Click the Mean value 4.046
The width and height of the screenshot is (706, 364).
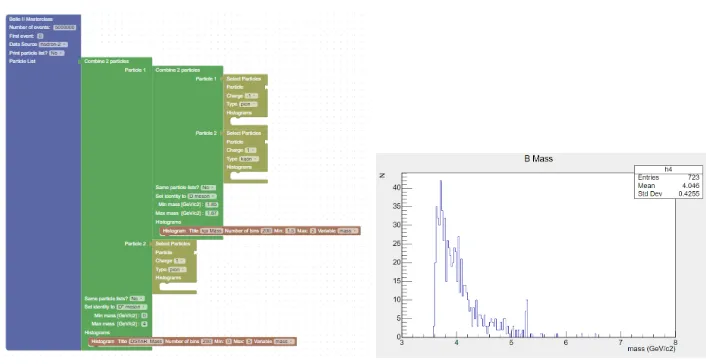coord(691,186)
